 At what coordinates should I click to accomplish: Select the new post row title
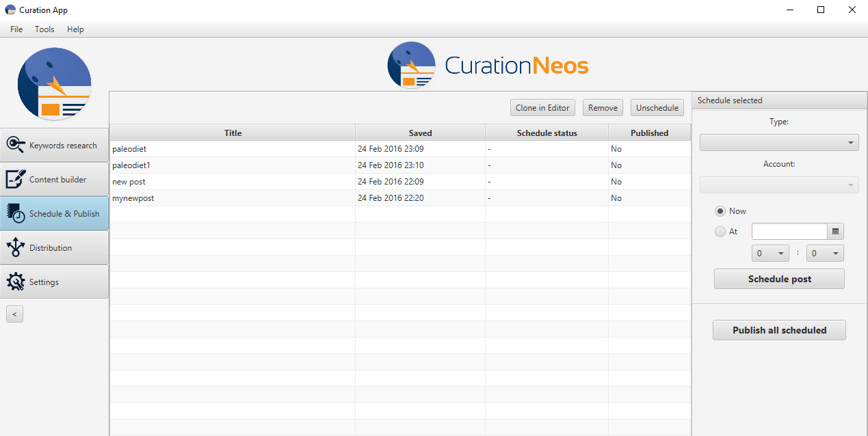click(129, 182)
